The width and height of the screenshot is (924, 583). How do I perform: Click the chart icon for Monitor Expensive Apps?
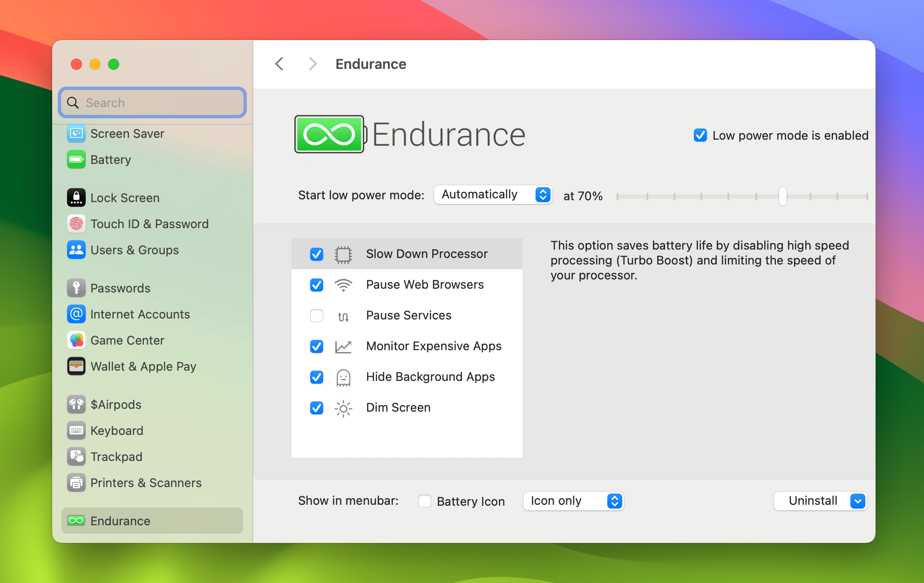click(x=343, y=346)
